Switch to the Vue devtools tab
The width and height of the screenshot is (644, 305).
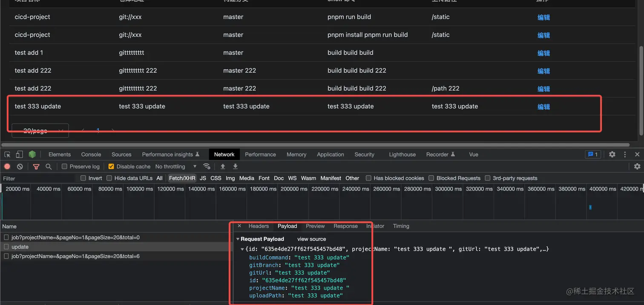474,154
